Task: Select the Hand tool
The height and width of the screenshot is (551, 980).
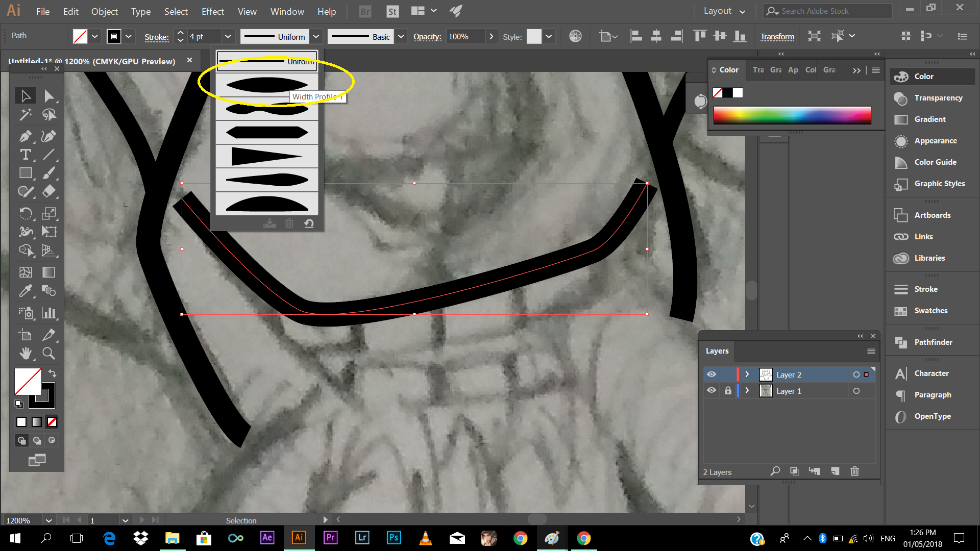Action: point(25,353)
